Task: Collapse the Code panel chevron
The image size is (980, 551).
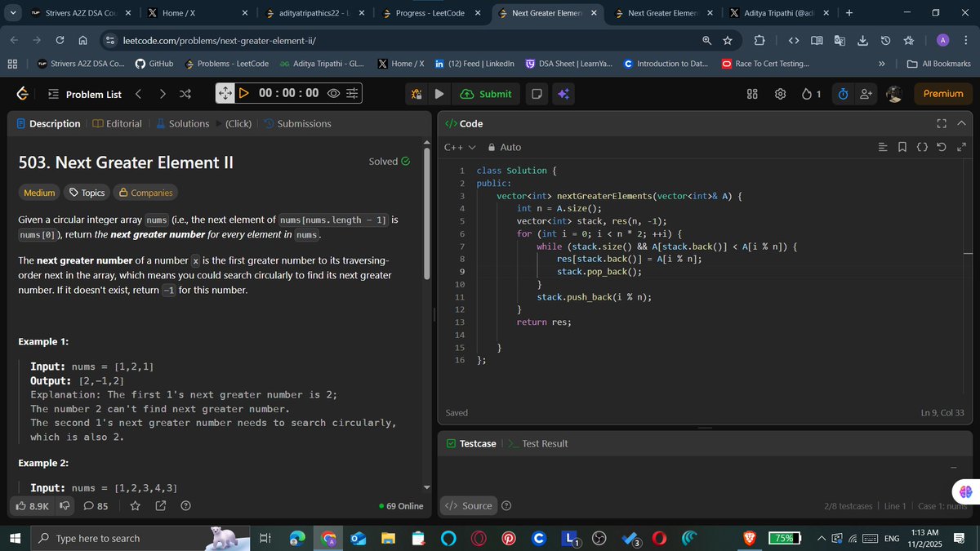Action: 960,123
